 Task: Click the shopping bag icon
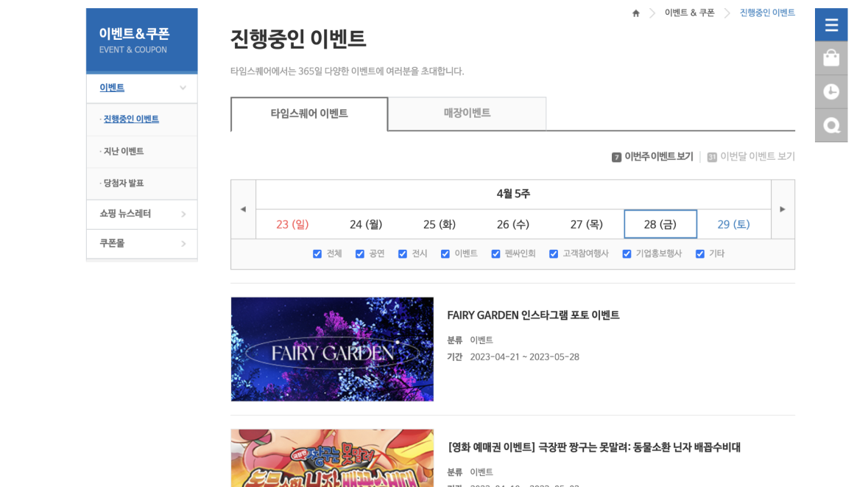click(x=831, y=58)
